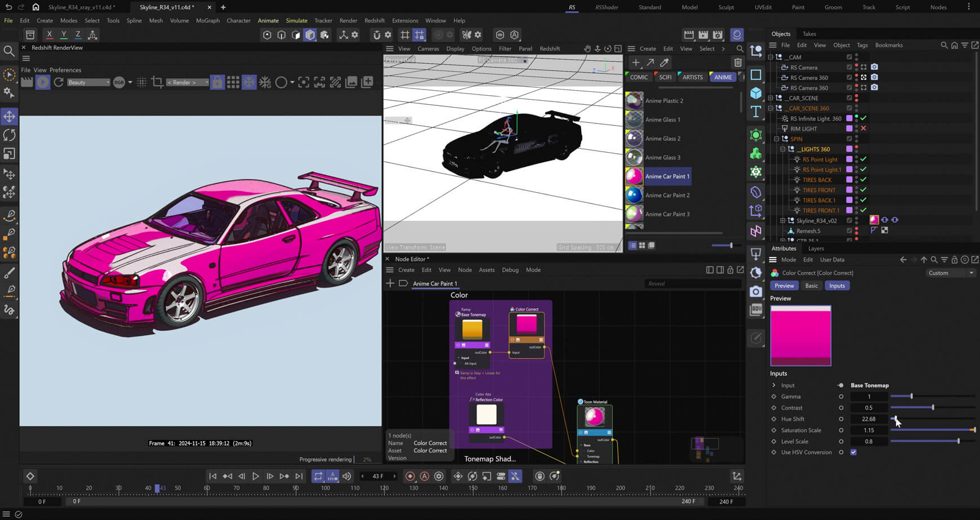This screenshot has width=980, height=520.
Task: Toggle the Use HSV Conversion checkbox
Action: tap(853, 452)
